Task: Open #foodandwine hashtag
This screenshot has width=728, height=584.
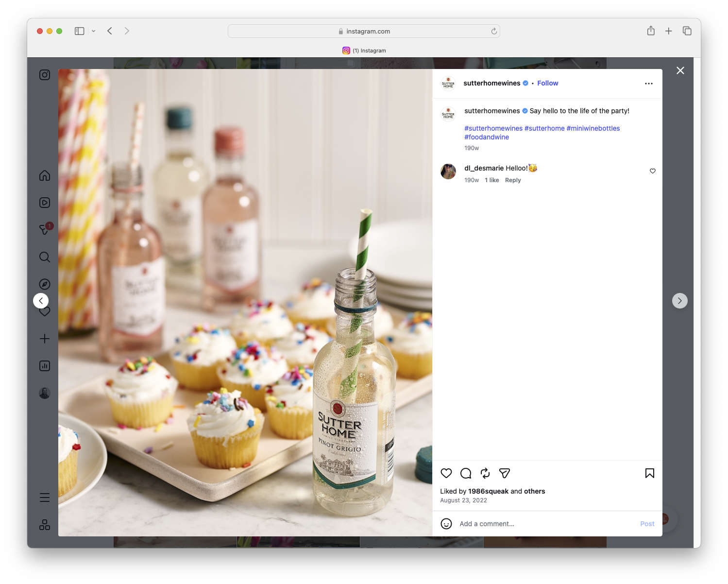Action: [487, 137]
